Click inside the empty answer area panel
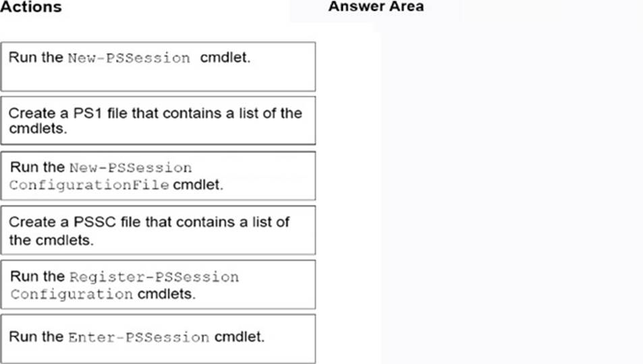The width and height of the screenshot is (643, 364). point(511,195)
